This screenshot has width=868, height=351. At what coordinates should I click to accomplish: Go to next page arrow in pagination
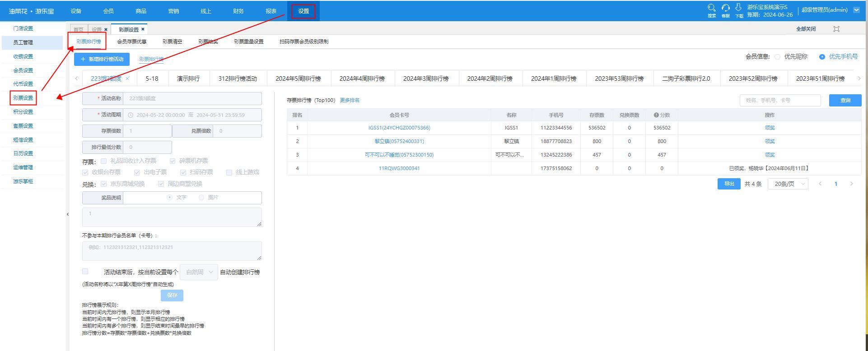click(x=852, y=184)
